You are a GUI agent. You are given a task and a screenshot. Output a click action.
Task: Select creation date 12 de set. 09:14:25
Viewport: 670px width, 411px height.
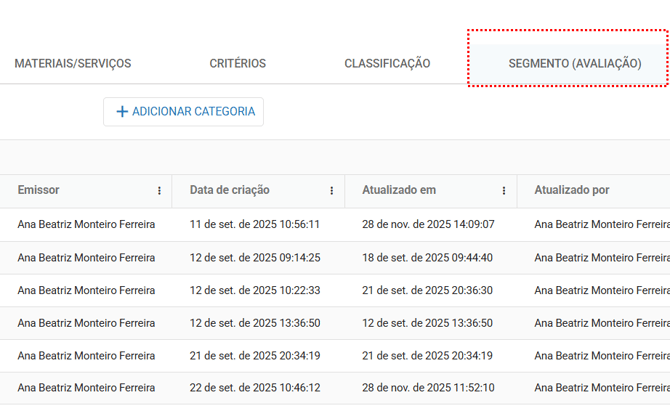pos(255,258)
